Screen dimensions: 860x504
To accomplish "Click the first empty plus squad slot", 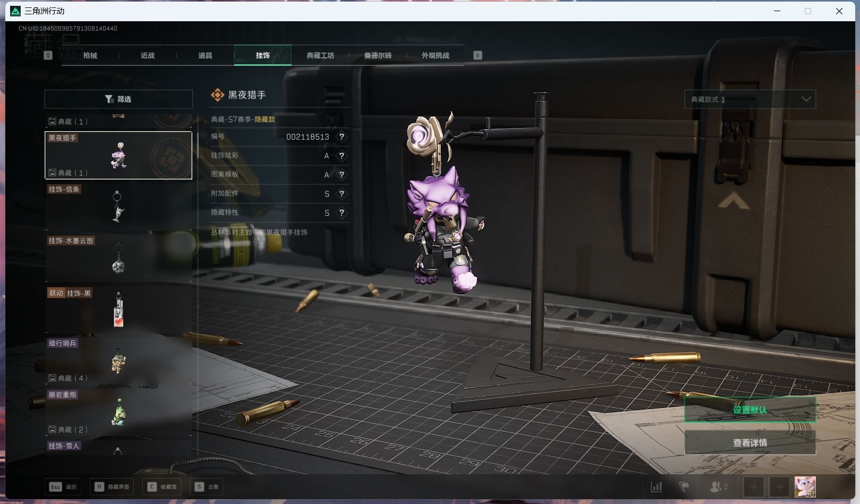I will [753, 486].
